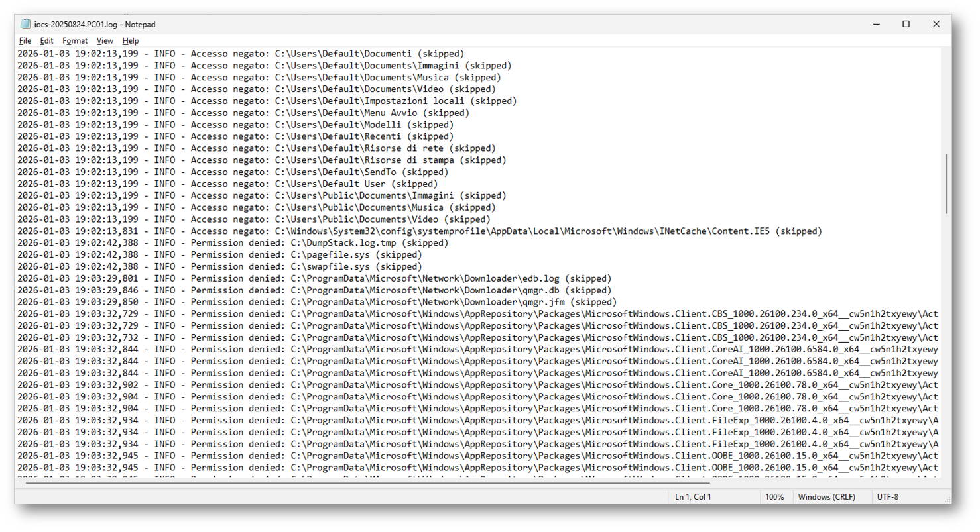Click the swapfile.sys log line

pos(219,267)
